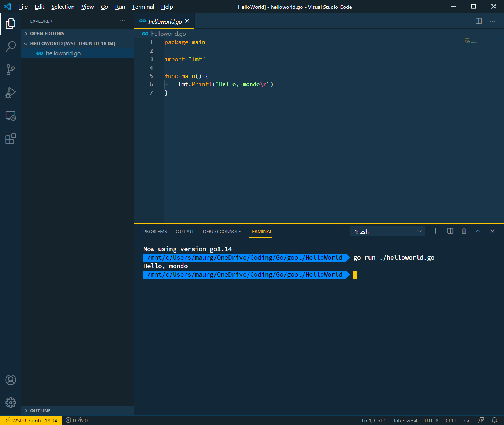Click "Hello, mondo" output in terminal
The image size is (504, 425).
pos(165,266)
